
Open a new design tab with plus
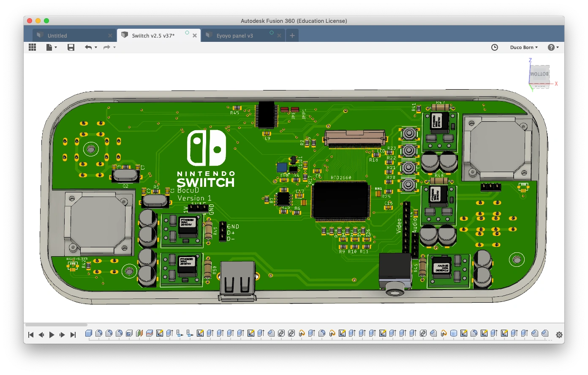pyautogui.click(x=292, y=36)
